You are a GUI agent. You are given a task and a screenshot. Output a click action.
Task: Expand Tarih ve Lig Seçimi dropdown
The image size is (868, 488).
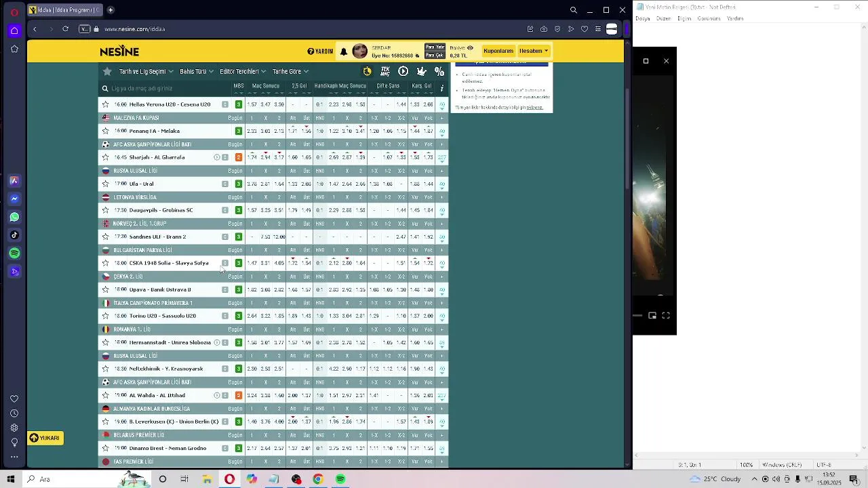146,71
